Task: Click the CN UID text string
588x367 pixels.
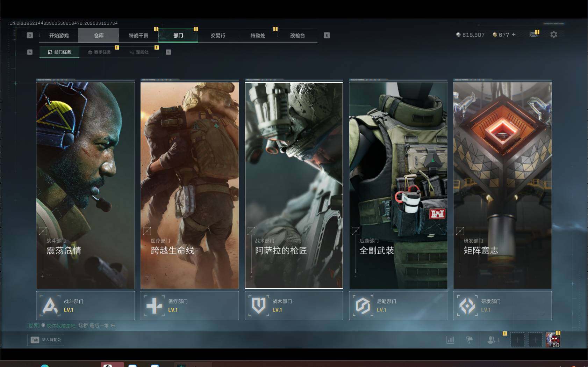Action: pos(64,23)
